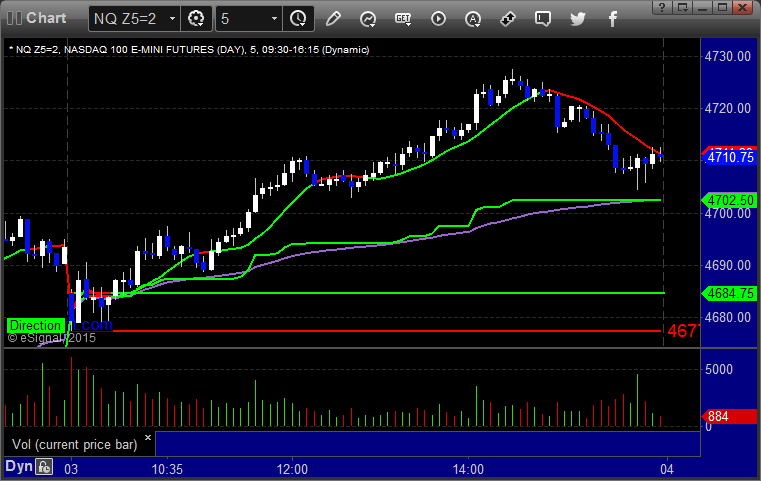Click the green Direction label
This screenshot has height=481, width=761.
[x=35, y=325]
